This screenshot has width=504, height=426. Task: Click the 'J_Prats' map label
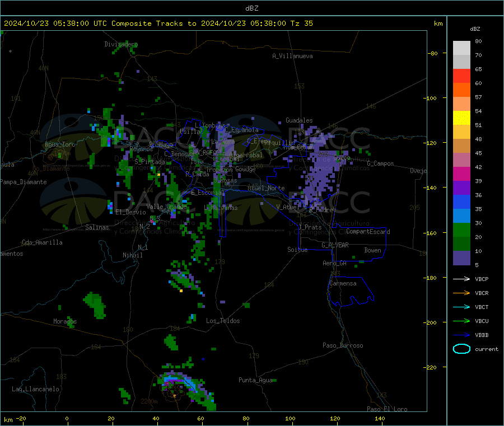310,227
